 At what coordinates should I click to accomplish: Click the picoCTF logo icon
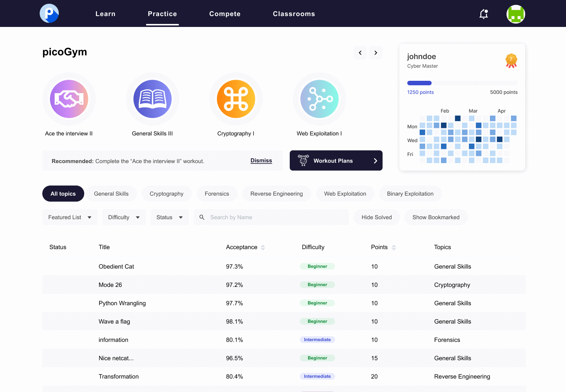coord(49,13)
